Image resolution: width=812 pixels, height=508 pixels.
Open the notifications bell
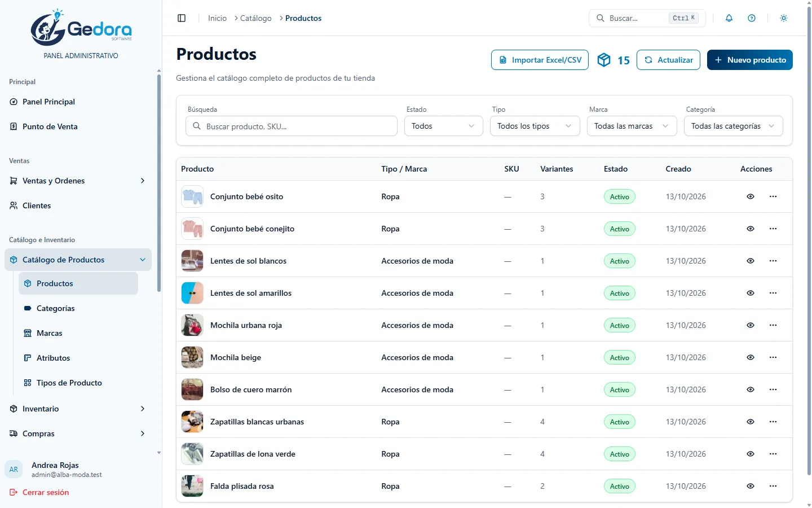coord(729,18)
